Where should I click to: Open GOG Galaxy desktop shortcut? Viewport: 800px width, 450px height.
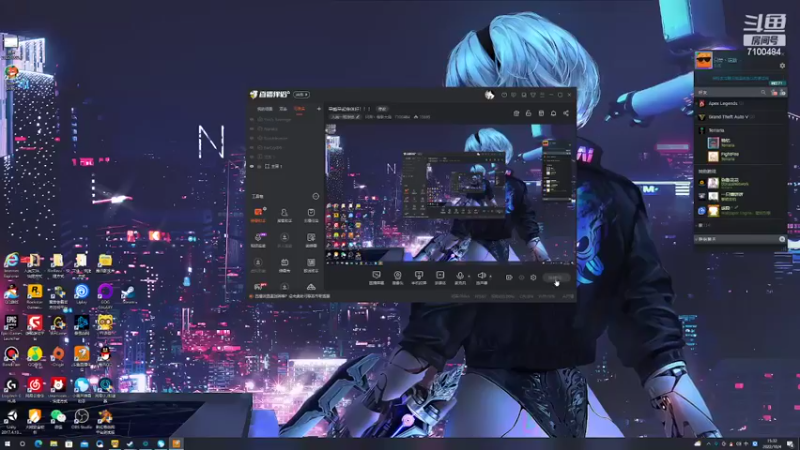tap(105, 293)
